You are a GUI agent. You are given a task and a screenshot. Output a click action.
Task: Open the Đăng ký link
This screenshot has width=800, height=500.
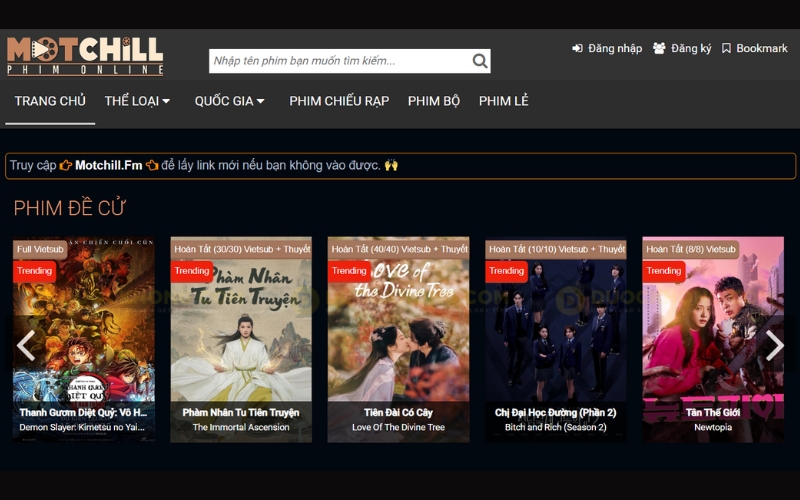pyautogui.click(x=691, y=48)
